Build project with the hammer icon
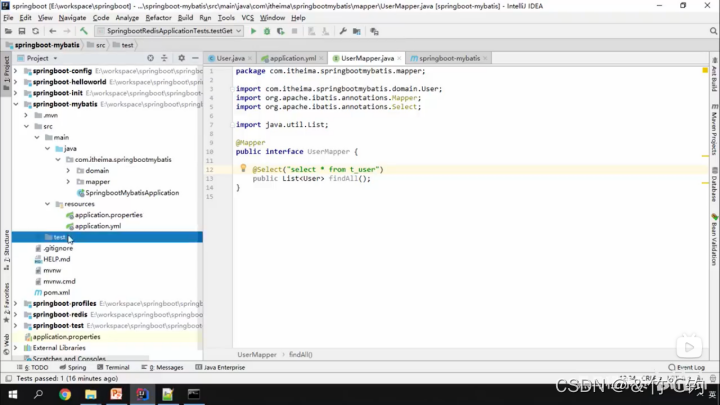Screen dimensions: 720x405 pos(84,31)
